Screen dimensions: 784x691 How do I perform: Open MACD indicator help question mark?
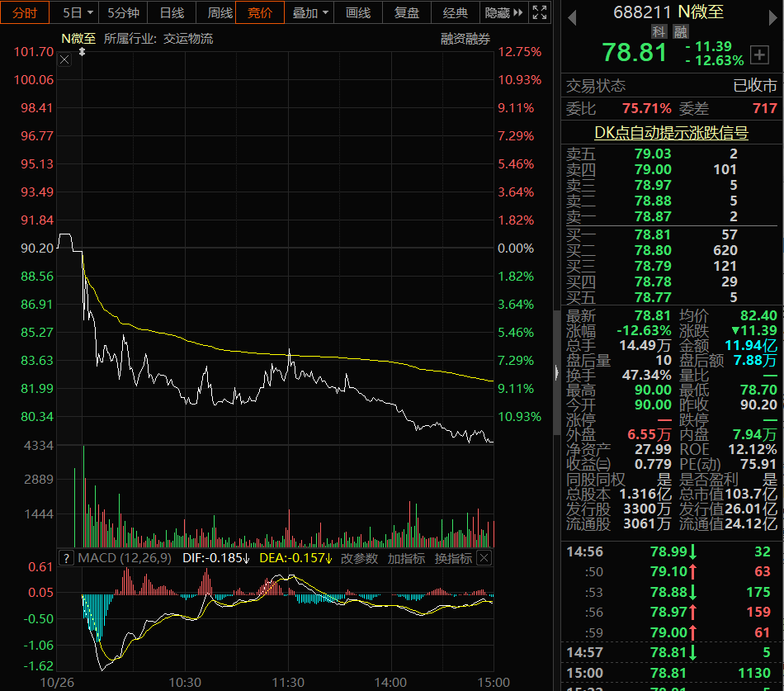[x=67, y=558]
